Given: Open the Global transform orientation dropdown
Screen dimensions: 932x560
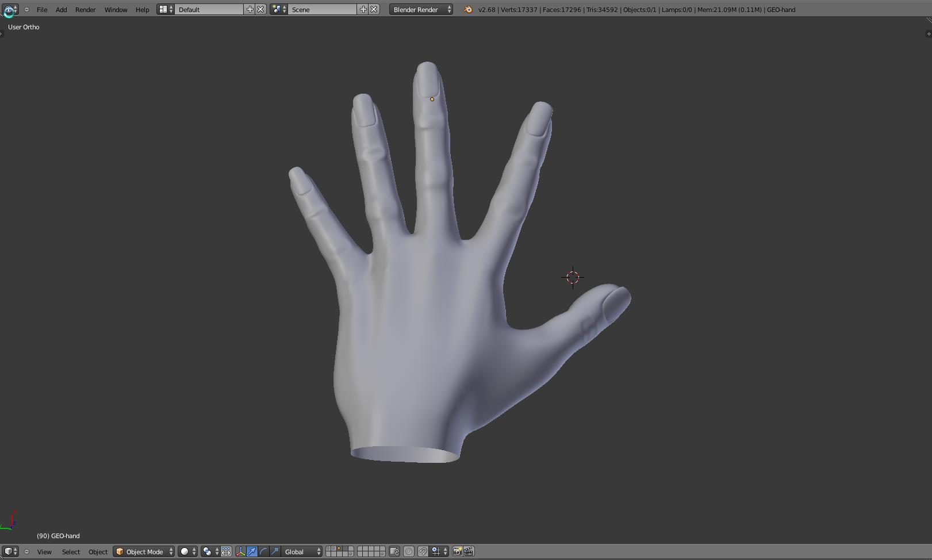Looking at the screenshot, I should 302,552.
